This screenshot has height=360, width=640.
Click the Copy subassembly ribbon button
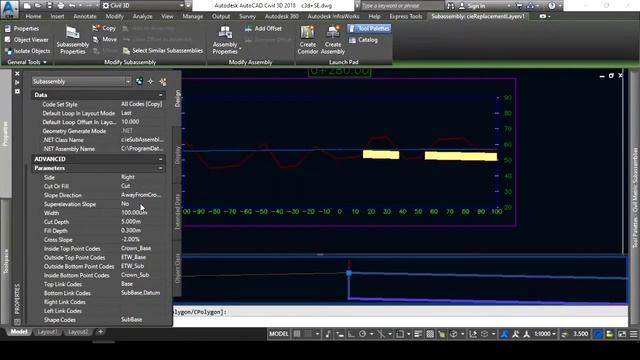coord(104,28)
